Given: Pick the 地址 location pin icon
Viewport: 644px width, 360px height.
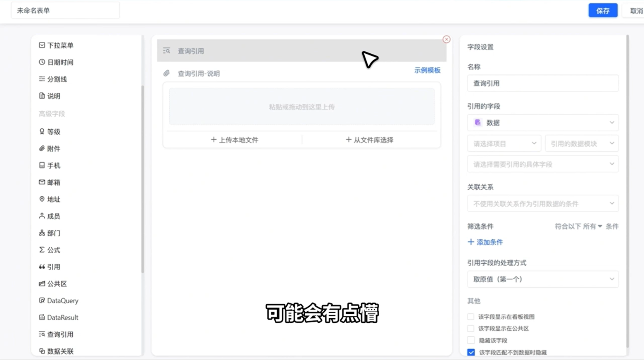Looking at the screenshot, I should coord(42,199).
